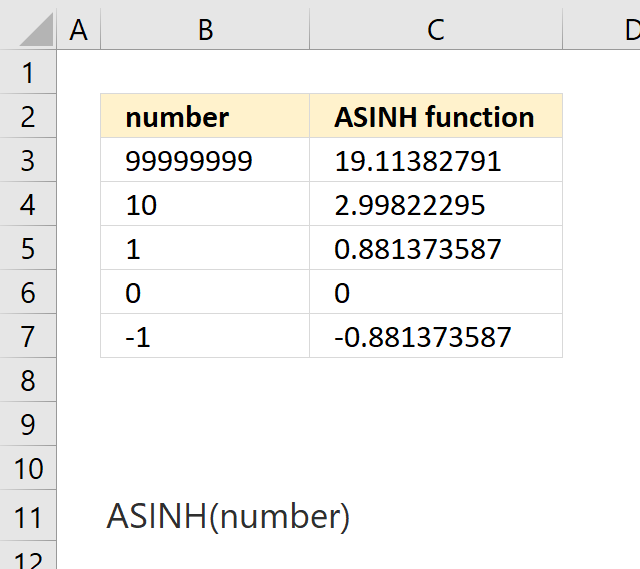Select row 3 header
This screenshot has width=640, height=569.
[x=28, y=160]
